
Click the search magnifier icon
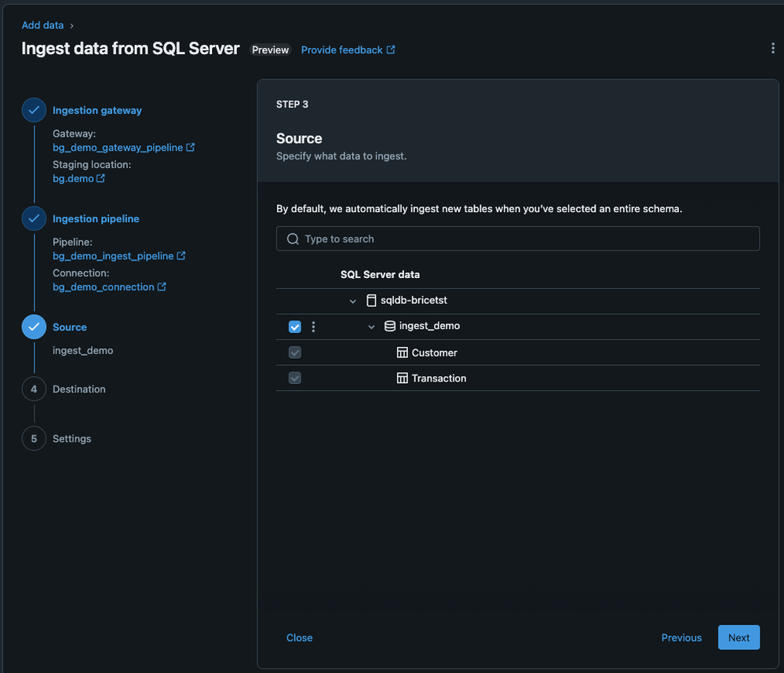click(293, 239)
